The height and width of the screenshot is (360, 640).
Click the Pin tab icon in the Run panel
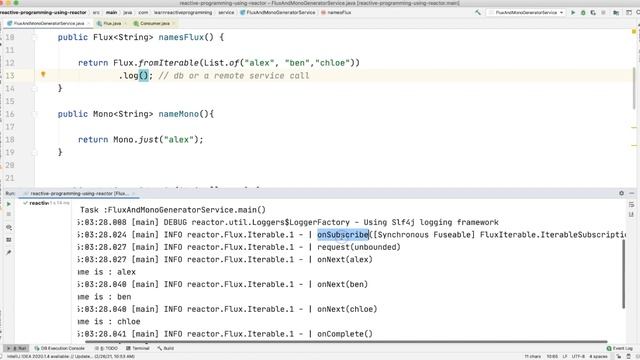point(9,253)
